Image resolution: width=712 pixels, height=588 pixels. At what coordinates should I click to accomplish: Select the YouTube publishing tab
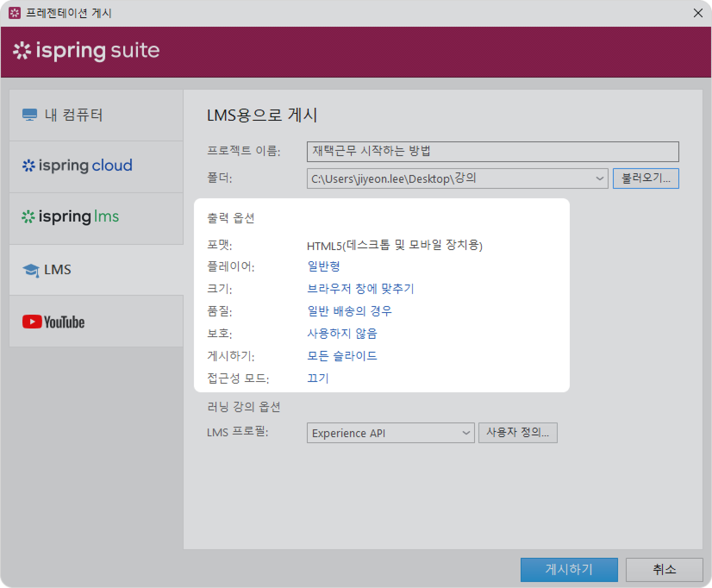click(96, 322)
